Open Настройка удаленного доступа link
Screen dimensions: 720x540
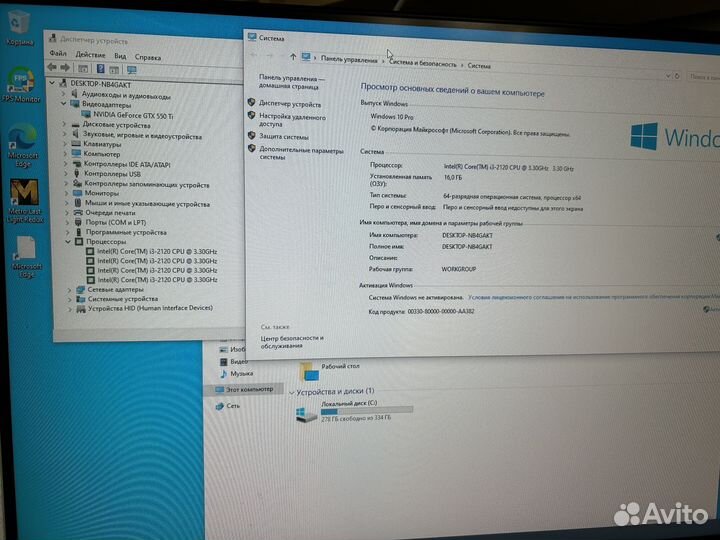click(x=292, y=120)
